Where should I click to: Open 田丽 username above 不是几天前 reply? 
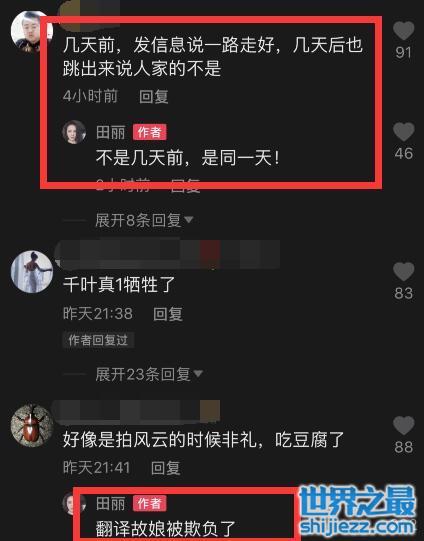pos(110,132)
